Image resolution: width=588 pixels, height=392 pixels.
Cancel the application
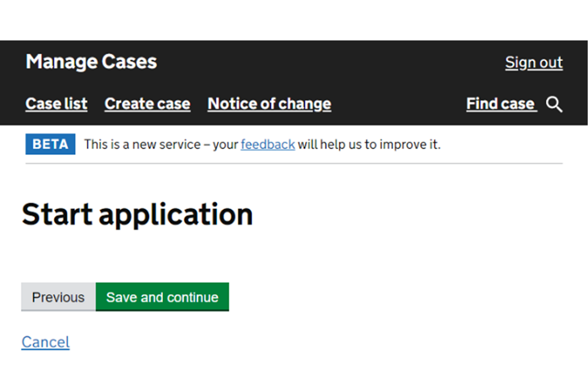45,342
